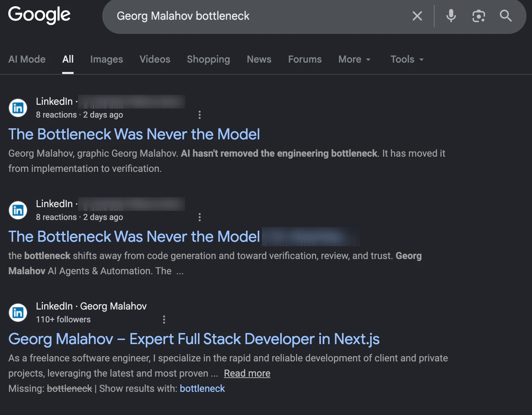Open second 'The Bottleneck Was Never the Model' link

134,237
